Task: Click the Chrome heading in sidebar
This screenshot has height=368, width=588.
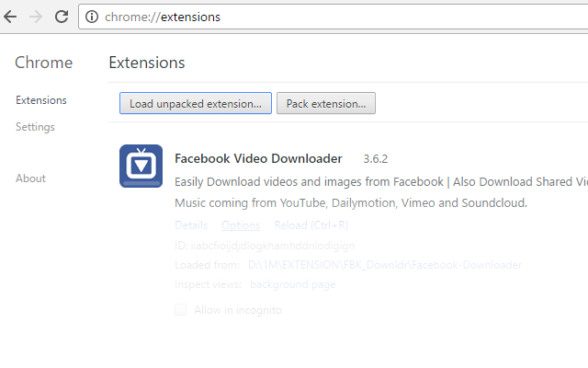Action: [43, 63]
